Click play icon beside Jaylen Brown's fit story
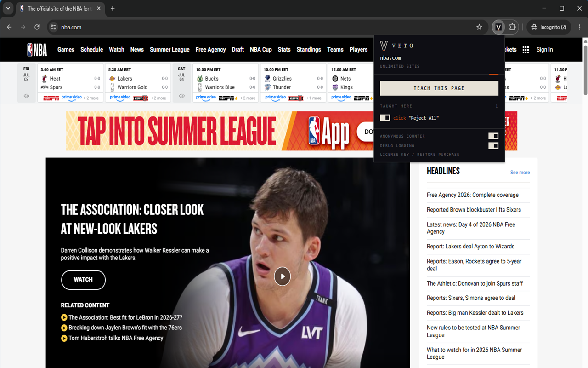 (64, 328)
